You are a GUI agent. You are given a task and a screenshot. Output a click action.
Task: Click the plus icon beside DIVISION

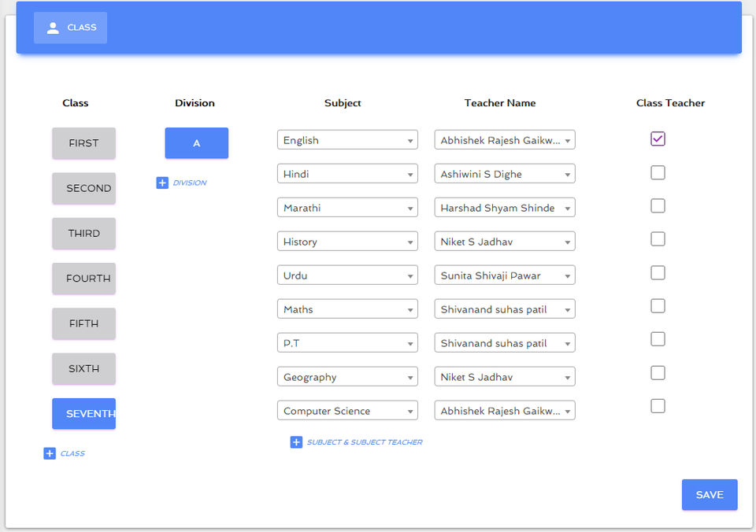(162, 183)
